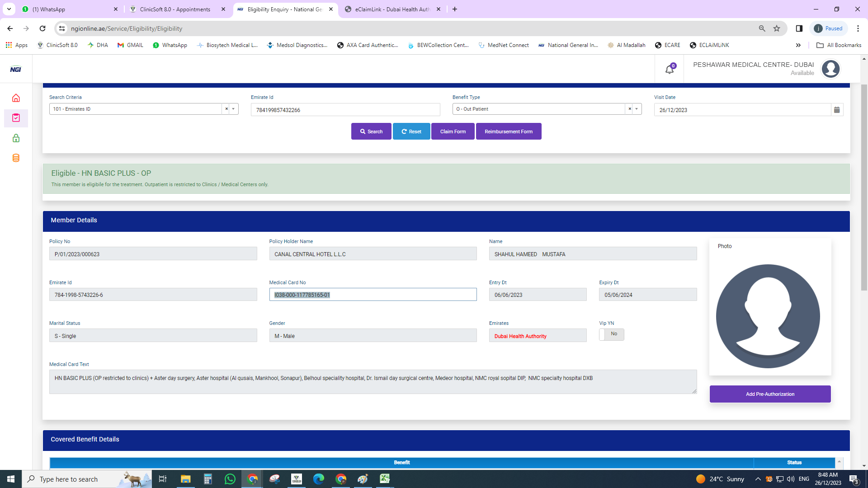
Task: Click the Emirate Id search input field
Action: pyautogui.click(x=345, y=110)
